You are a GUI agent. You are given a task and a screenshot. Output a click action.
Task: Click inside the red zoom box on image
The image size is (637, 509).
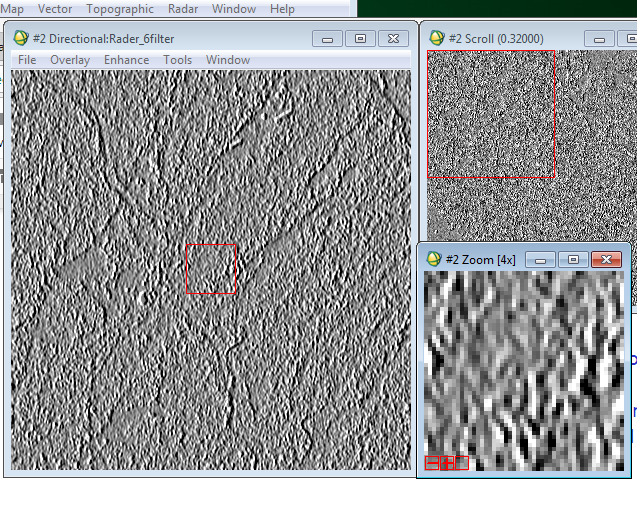point(210,268)
